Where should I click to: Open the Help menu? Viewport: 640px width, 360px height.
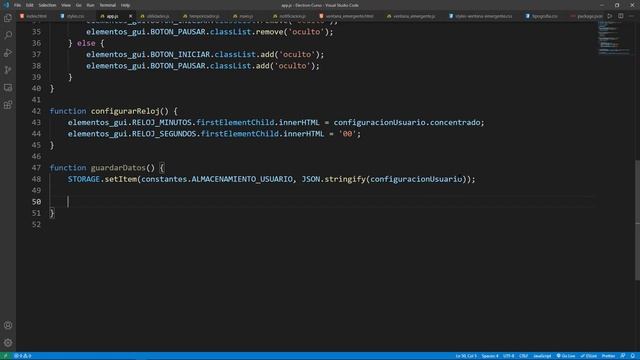coord(125,5)
